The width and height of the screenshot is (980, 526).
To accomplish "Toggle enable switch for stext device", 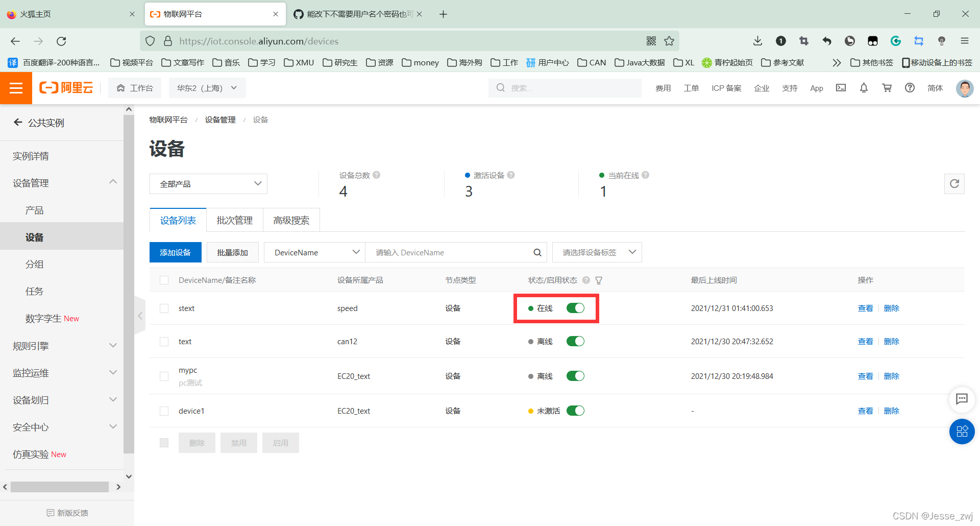I will click(x=575, y=308).
